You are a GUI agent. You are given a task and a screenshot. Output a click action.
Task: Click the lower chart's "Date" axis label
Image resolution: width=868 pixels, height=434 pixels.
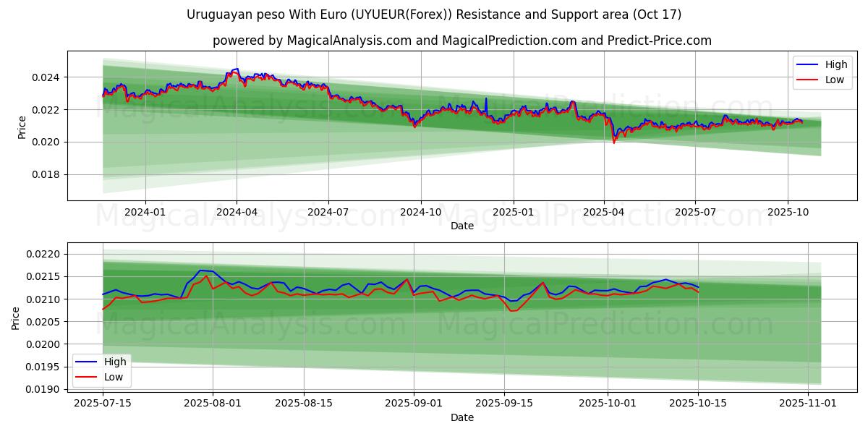(461, 417)
